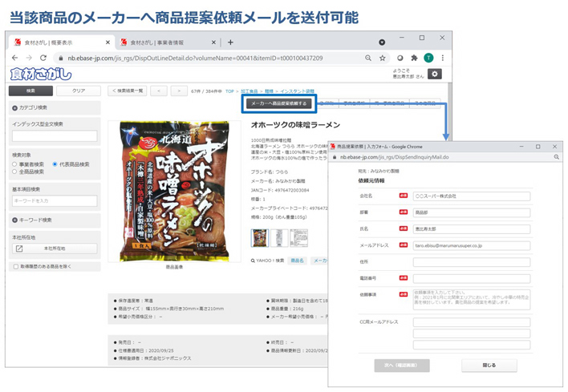Click the 商品名 YAHOO search tag

click(297, 261)
